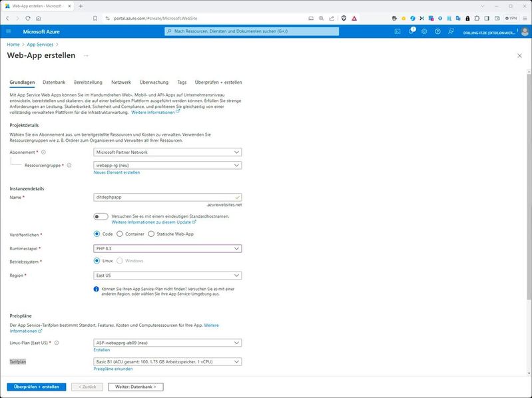
Task: Switch to the Netzwerk tab
Action: [x=121, y=83]
